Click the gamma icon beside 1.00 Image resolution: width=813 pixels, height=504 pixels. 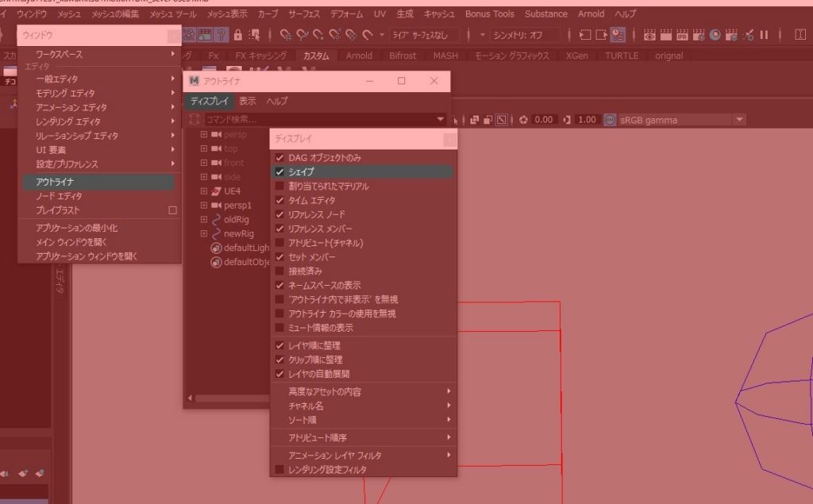point(567,120)
